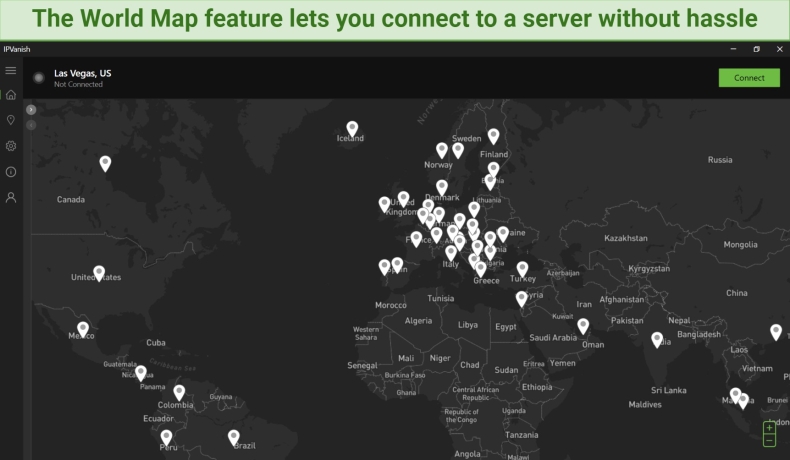Select the Canada server pin
This screenshot has width=790, height=460.
tap(105, 163)
